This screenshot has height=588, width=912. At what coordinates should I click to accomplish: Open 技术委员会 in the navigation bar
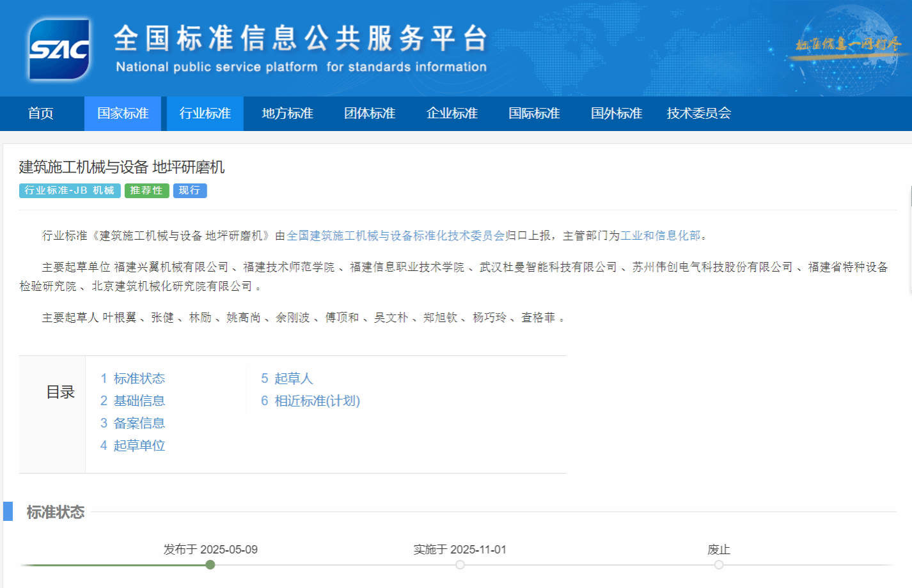pos(698,114)
